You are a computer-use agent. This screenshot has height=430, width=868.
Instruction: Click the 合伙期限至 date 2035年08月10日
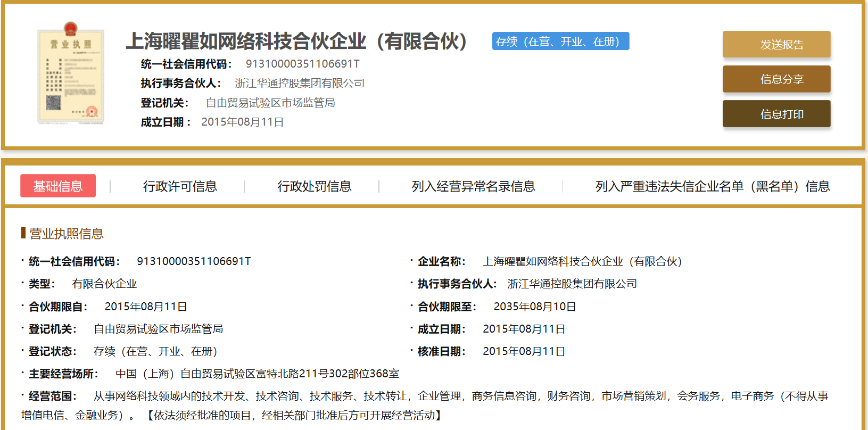click(x=534, y=307)
